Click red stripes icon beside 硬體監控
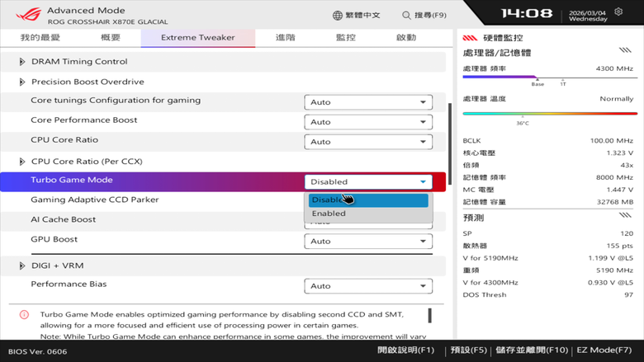The image size is (644, 362). tap(470, 38)
